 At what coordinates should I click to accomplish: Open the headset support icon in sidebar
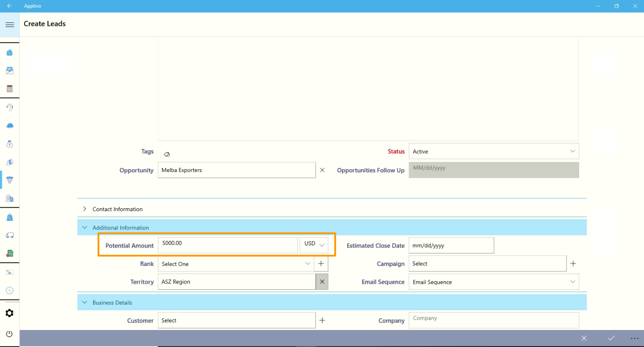point(9,107)
